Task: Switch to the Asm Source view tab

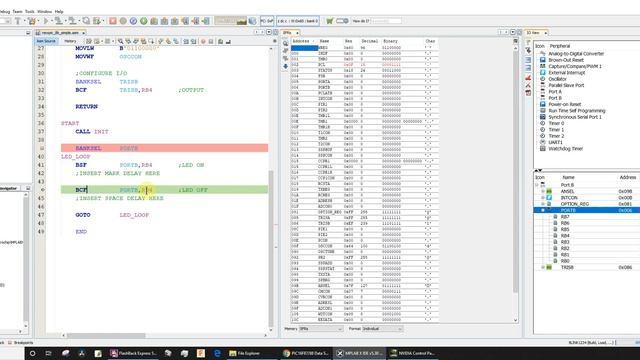Action: (x=46, y=41)
